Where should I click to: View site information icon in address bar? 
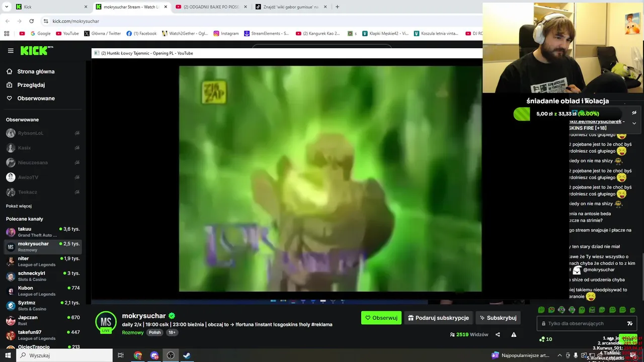[46, 21]
